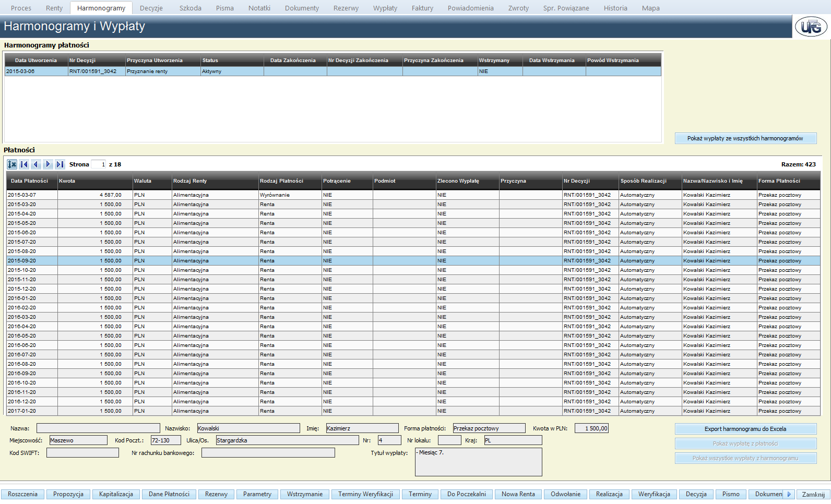Switch to the Zwroty tab
This screenshot has height=504, width=831.
pos(518,8)
